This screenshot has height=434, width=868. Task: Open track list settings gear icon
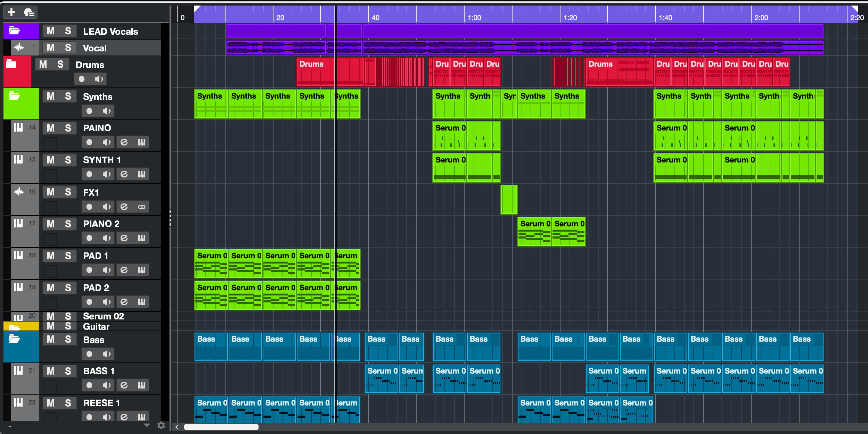pyautogui.click(x=161, y=425)
